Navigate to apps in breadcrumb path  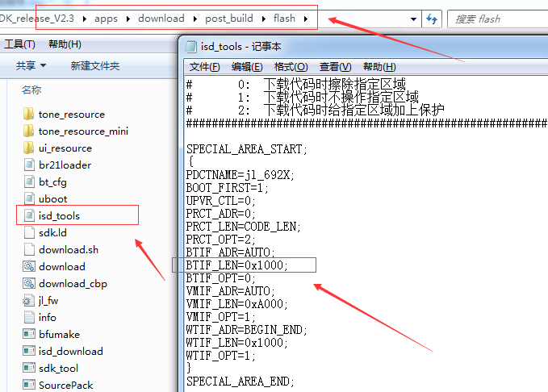coord(106,19)
